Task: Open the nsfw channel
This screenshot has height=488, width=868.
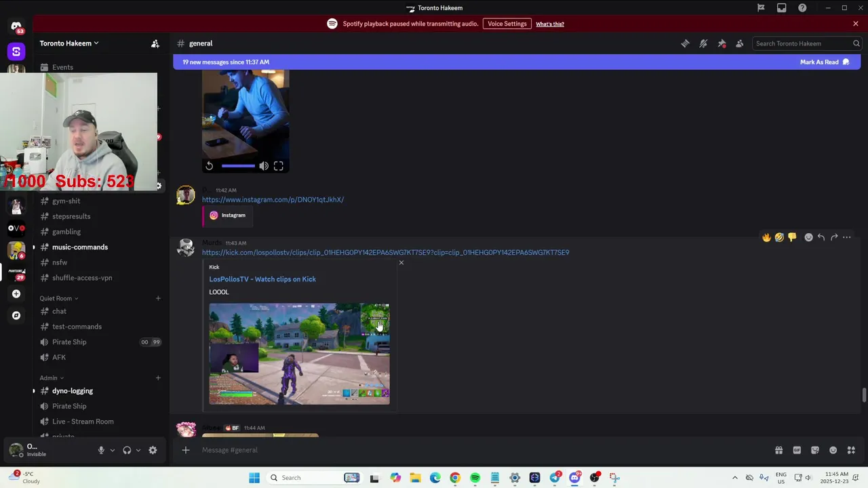Action: coord(60,262)
